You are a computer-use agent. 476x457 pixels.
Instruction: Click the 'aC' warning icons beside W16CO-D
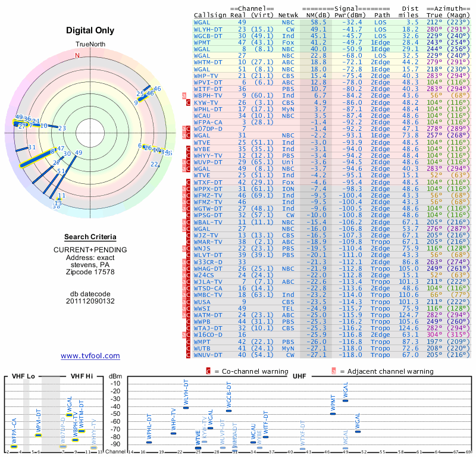pyautogui.click(x=186, y=335)
